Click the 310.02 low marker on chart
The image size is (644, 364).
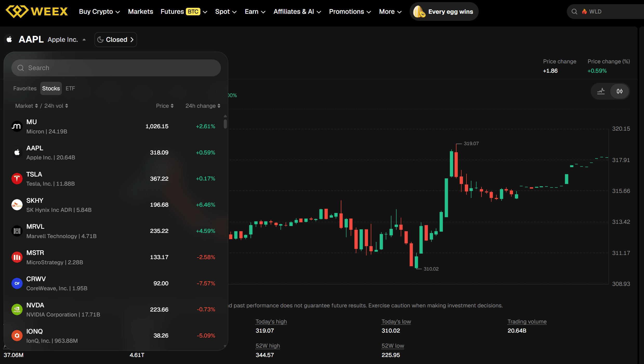point(431,269)
